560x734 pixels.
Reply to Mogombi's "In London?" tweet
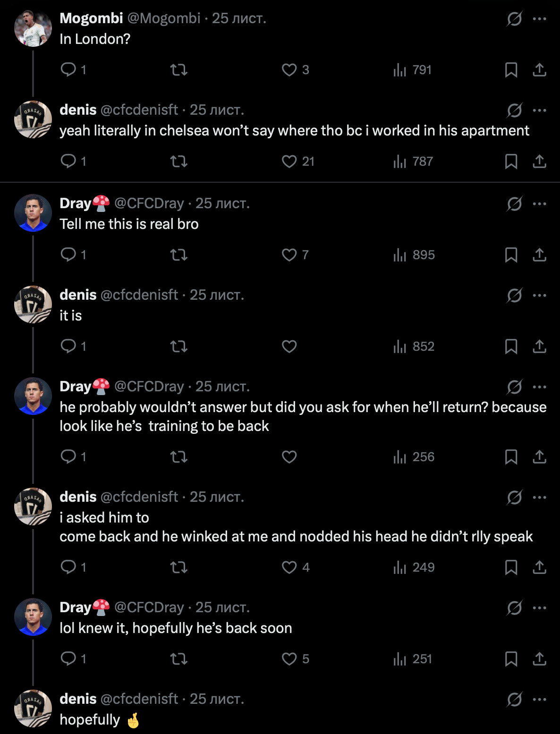68,70
